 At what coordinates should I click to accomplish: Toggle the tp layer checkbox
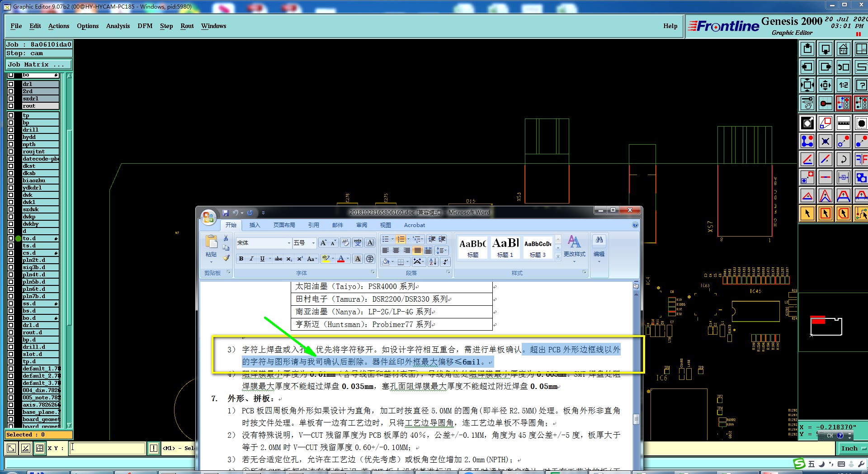(x=11, y=115)
